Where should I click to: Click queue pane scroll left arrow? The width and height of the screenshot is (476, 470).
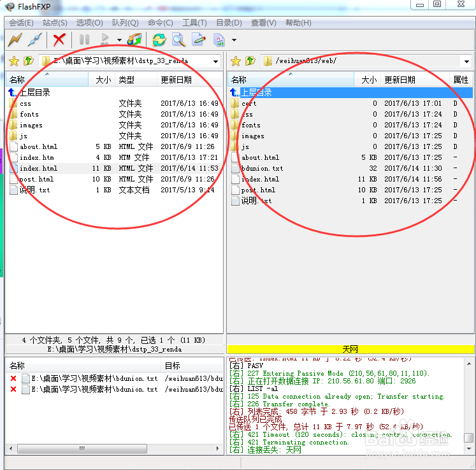pyautogui.click(x=11, y=448)
